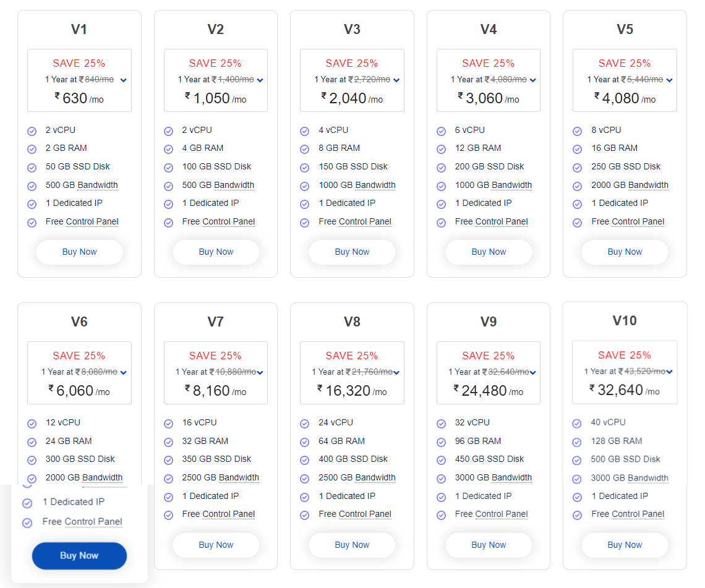Click checkmark icon beside V9 96 GB RAM
The image size is (705, 588).
(441, 442)
